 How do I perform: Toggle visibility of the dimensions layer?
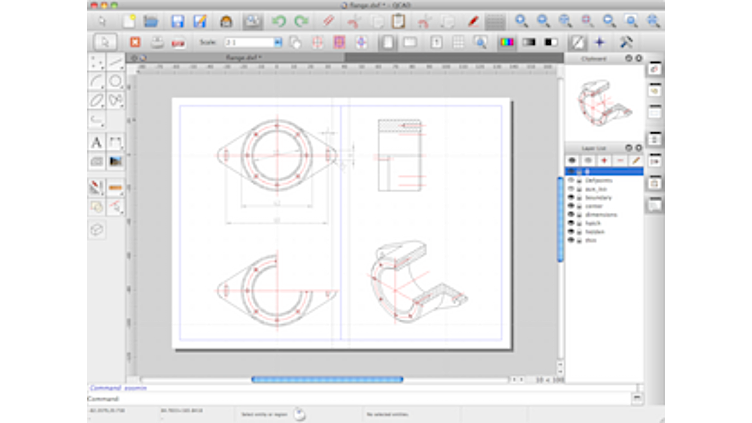pos(571,214)
